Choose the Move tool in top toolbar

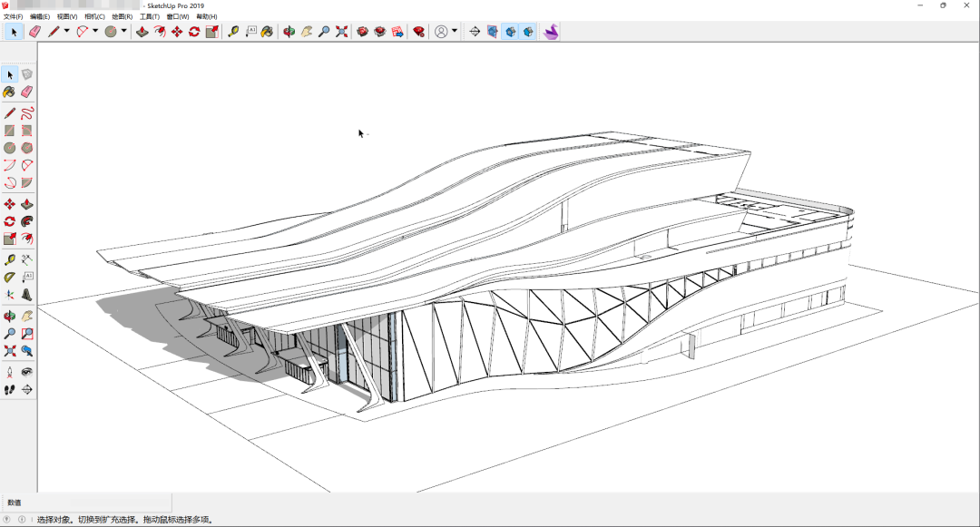click(x=177, y=32)
